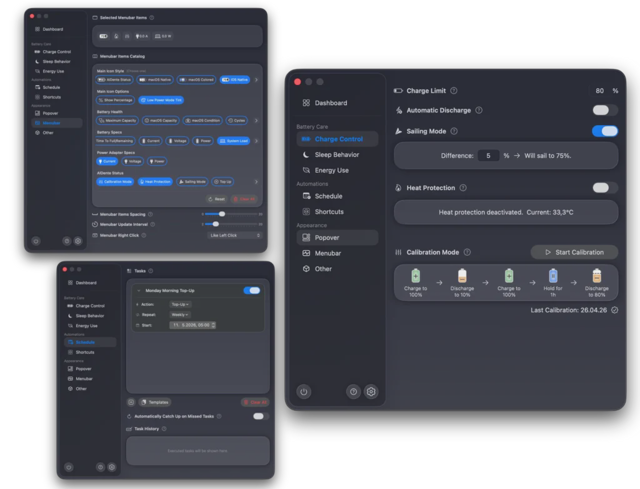Open the Like Left Click dropdown
Screen dimensions: 640x489
coord(235,235)
